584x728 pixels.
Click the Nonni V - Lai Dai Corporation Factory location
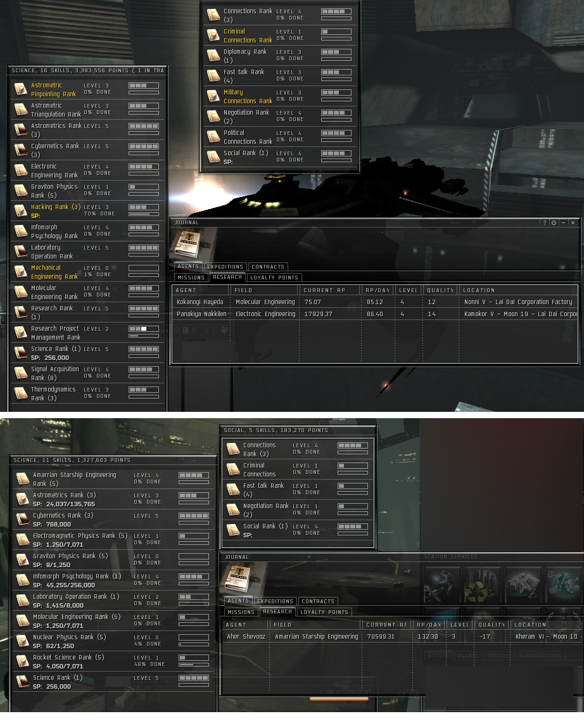tap(518, 302)
